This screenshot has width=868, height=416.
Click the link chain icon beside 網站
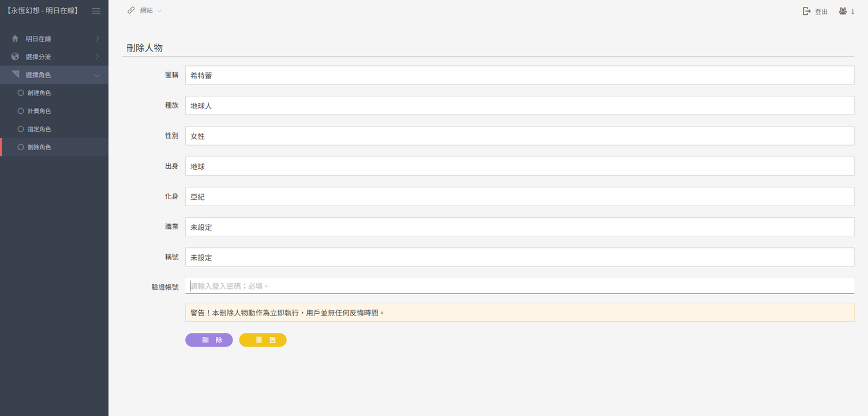(x=131, y=10)
